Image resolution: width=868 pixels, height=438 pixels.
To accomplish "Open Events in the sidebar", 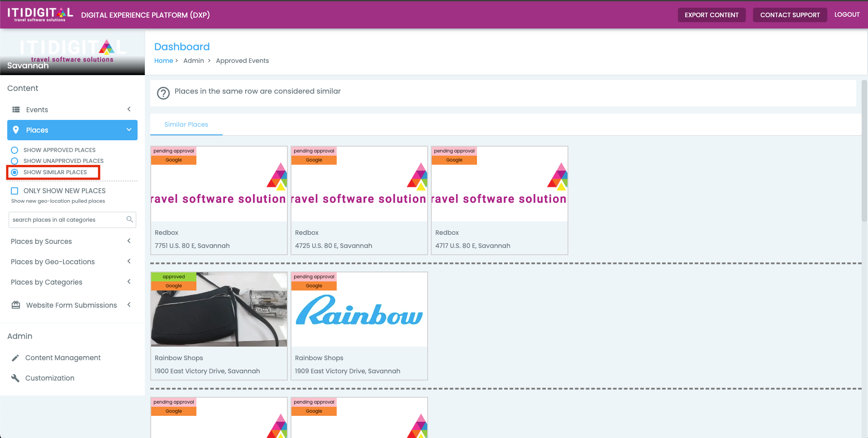I will (x=72, y=109).
